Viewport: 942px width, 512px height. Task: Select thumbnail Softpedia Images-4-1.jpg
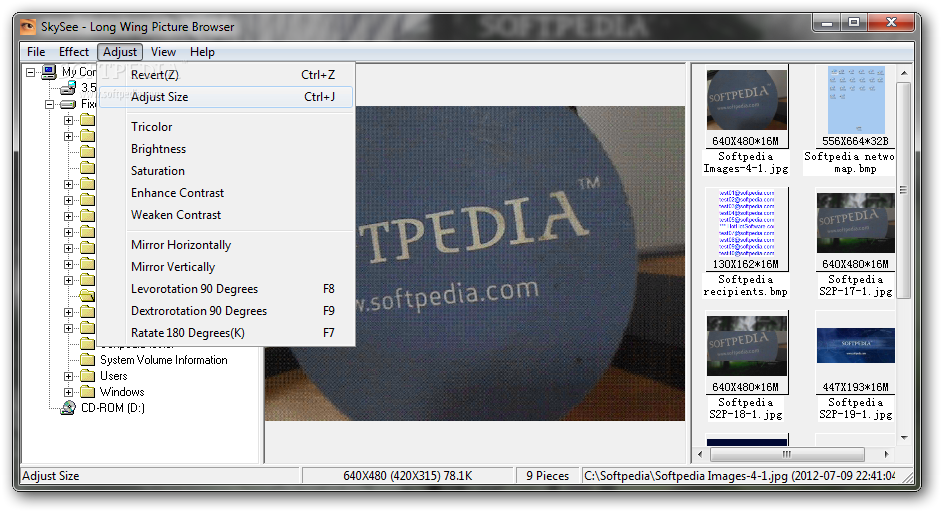[746, 100]
